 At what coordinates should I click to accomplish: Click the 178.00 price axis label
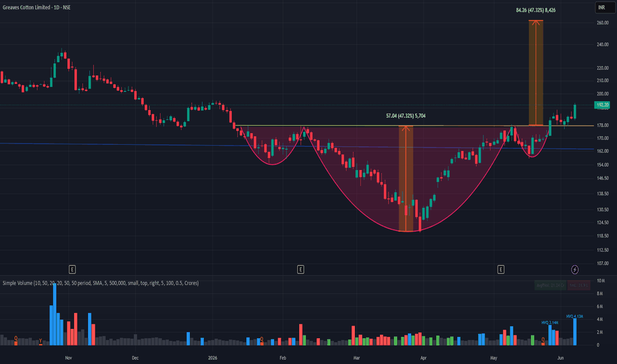602,125
